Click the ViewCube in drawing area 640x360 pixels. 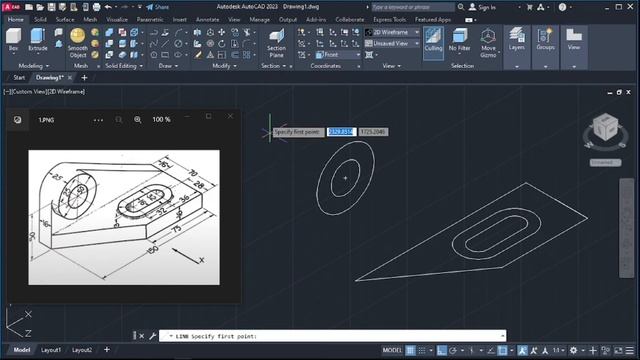(x=606, y=127)
